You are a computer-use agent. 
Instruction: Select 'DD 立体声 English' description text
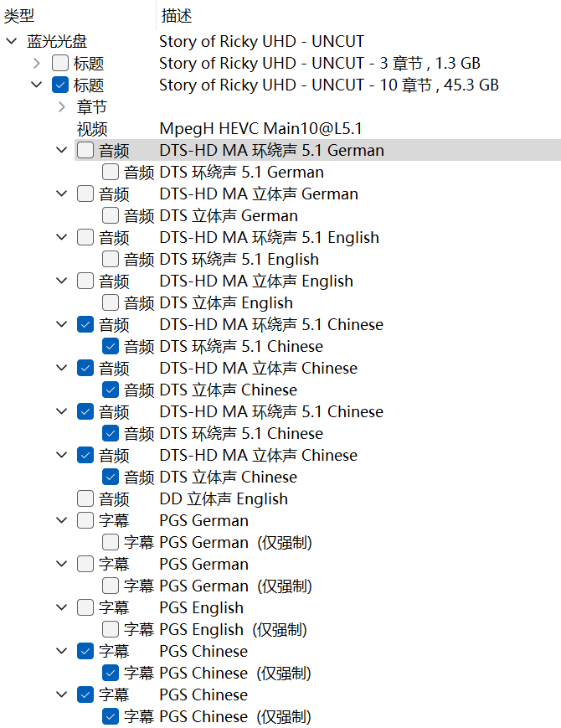click(224, 498)
